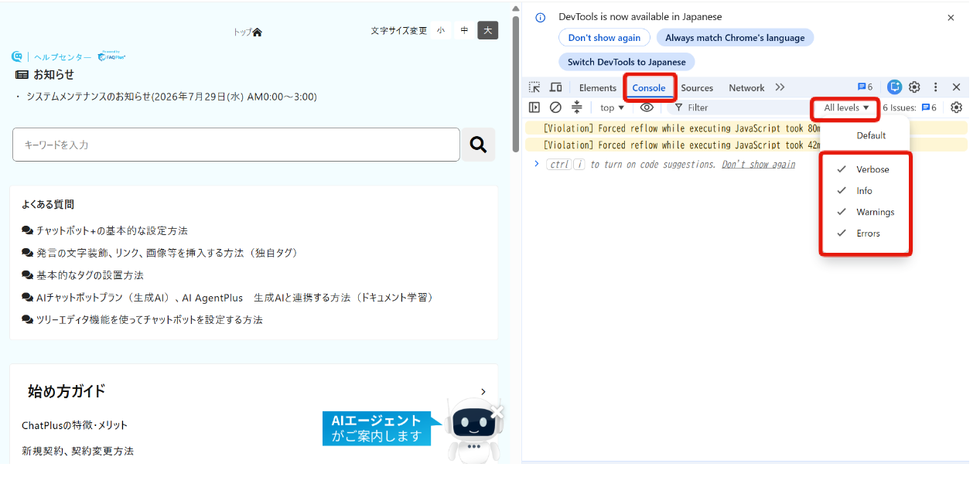Open the AI assistance icon in DevTools
The image size is (980, 484).
tap(894, 87)
